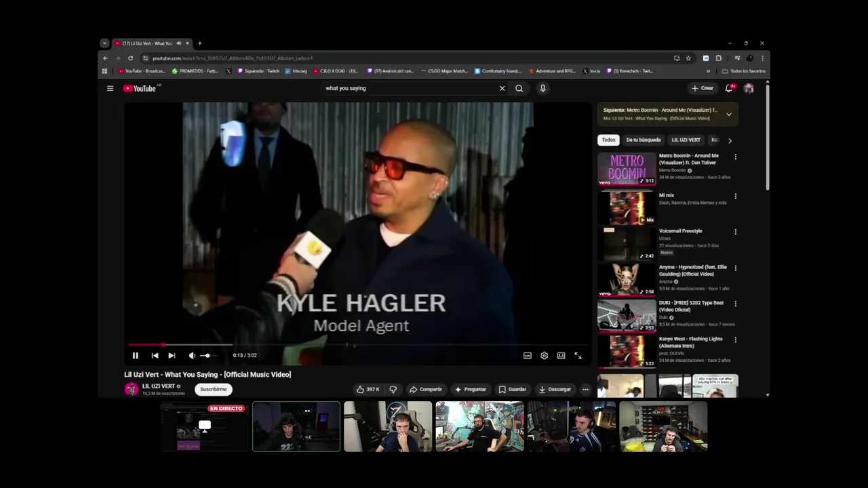Open options for Mi mix
The height and width of the screenshot is (488, 868).
tap(735, 197)
